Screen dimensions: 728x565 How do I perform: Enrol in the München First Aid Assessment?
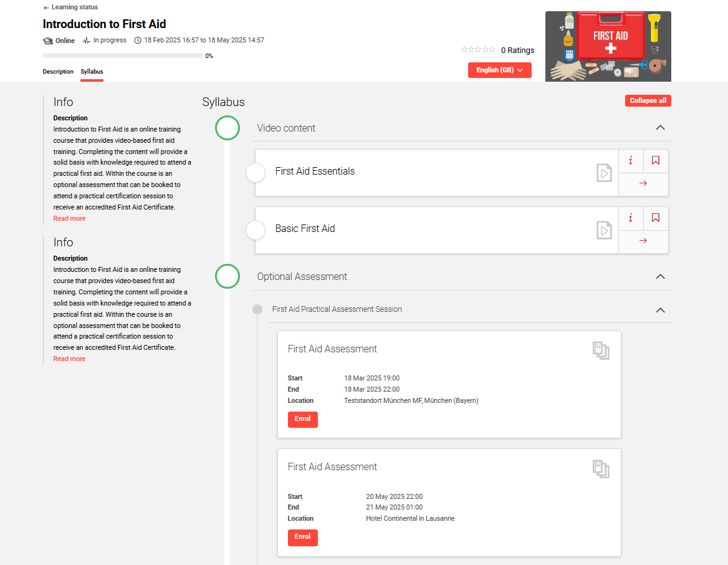[302, 419]
